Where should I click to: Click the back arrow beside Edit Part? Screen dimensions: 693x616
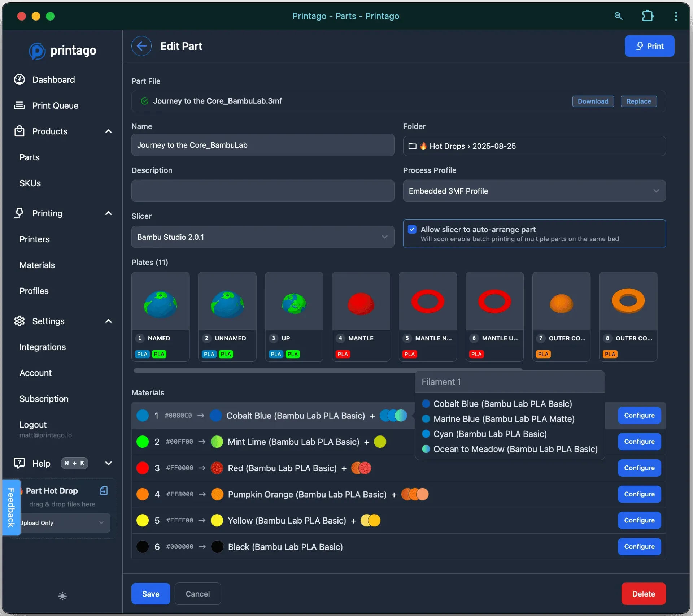tap(141, 46)
